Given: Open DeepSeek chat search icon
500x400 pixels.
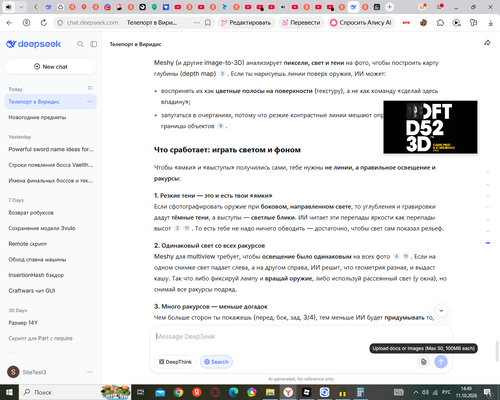Looking at the screenshot, I should click(x=80, y=44).
